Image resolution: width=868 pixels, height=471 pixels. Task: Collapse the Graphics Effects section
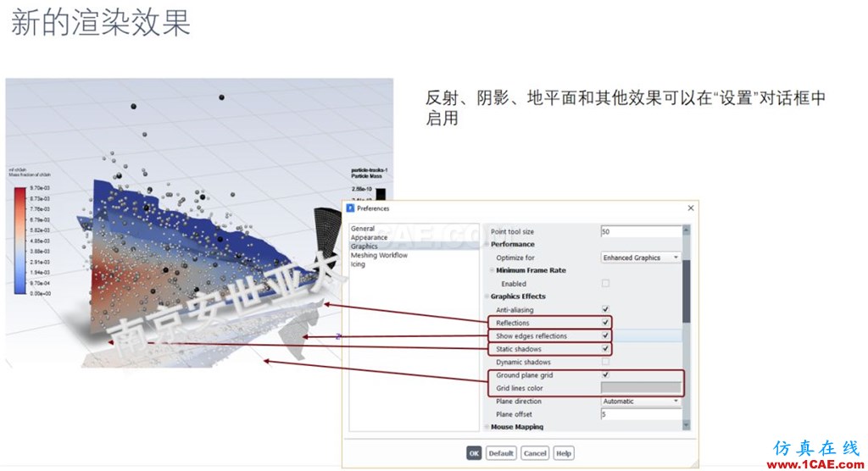[x=487, y=296]
